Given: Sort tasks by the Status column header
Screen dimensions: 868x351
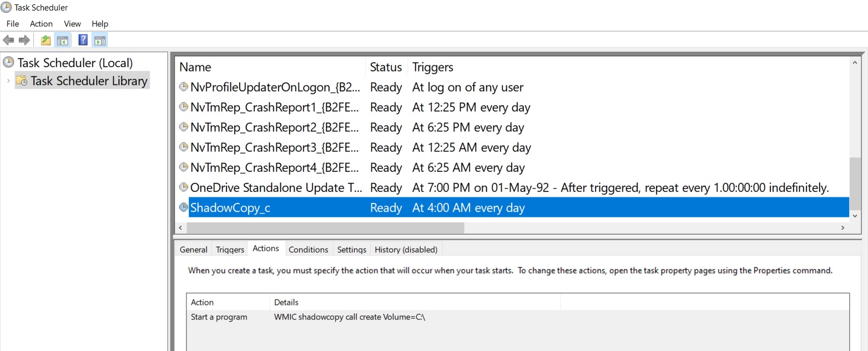Looking at the screenshot, I should point(386,67).
